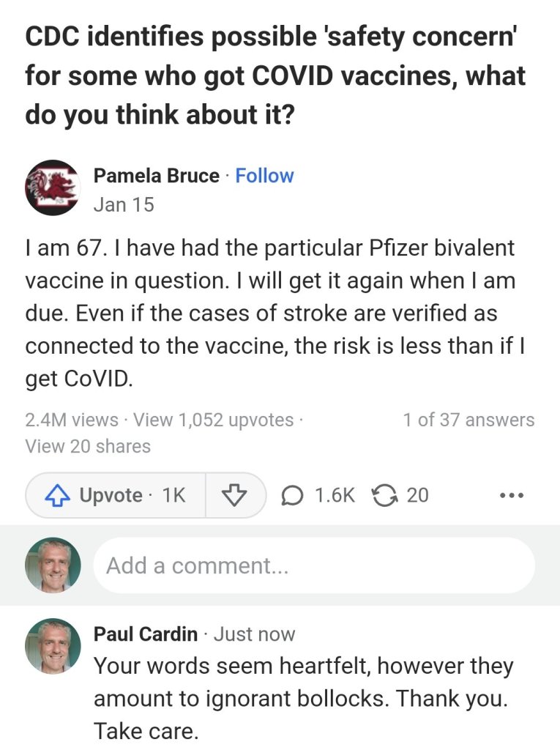Click Paul Cardin's avatar beside the comment
560x750 pixels.
[52, 646]
